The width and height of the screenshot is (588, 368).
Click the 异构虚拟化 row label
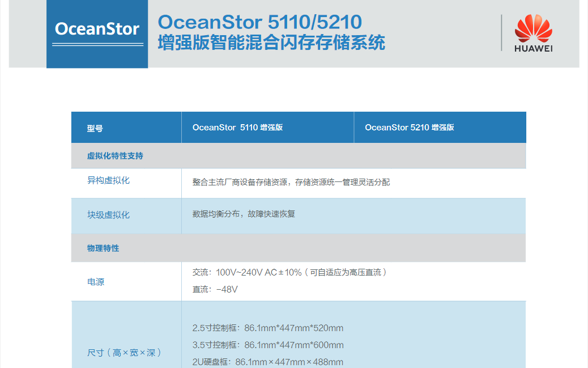[108, 180]
